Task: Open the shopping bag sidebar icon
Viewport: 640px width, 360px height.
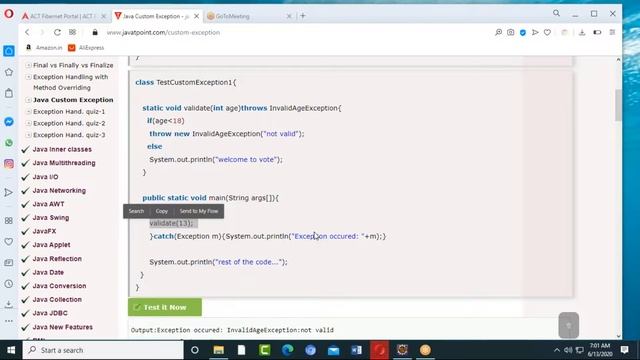Action: [9, 93]
